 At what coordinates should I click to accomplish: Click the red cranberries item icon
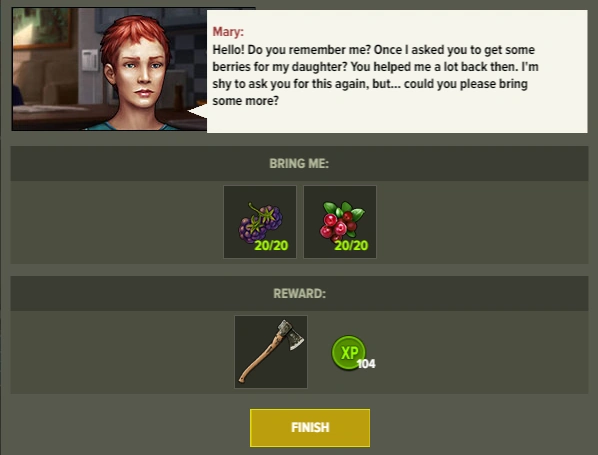coord(340,222)
